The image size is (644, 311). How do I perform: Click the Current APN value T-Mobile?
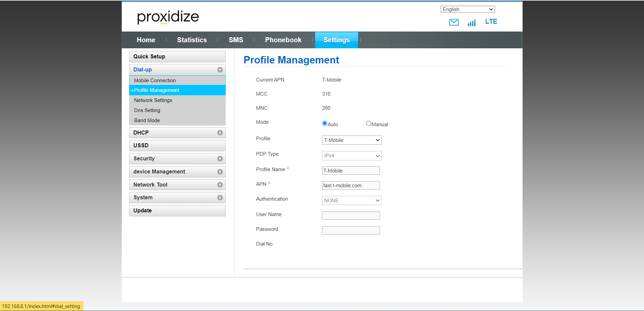coord(332,80)
